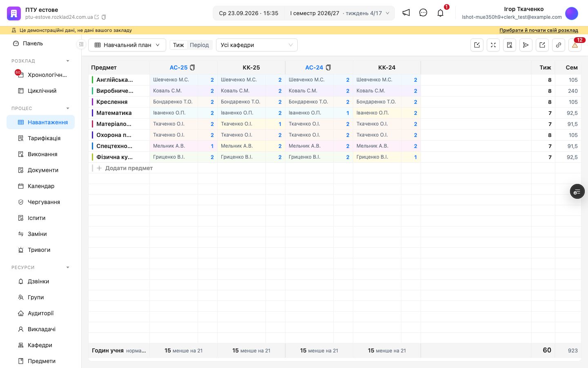588x368 pixels.
Task: Click the send arrow toolbar icon
Action: tap(526, 45)
